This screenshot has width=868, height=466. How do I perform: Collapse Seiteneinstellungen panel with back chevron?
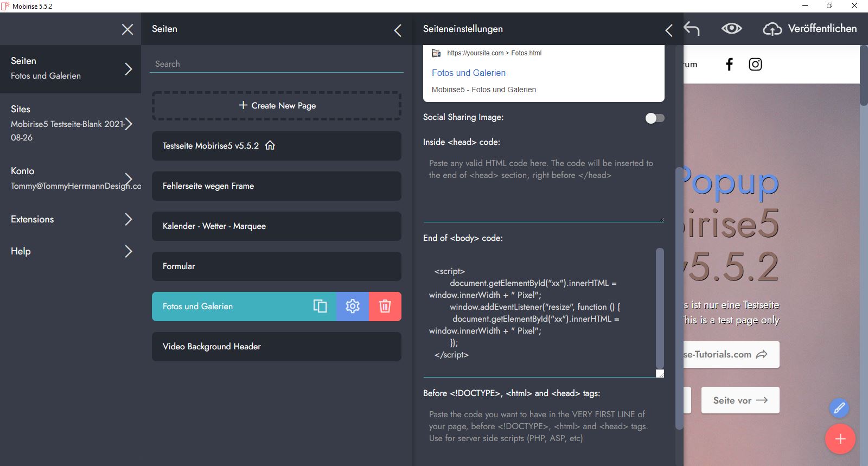tap(669, 30)
